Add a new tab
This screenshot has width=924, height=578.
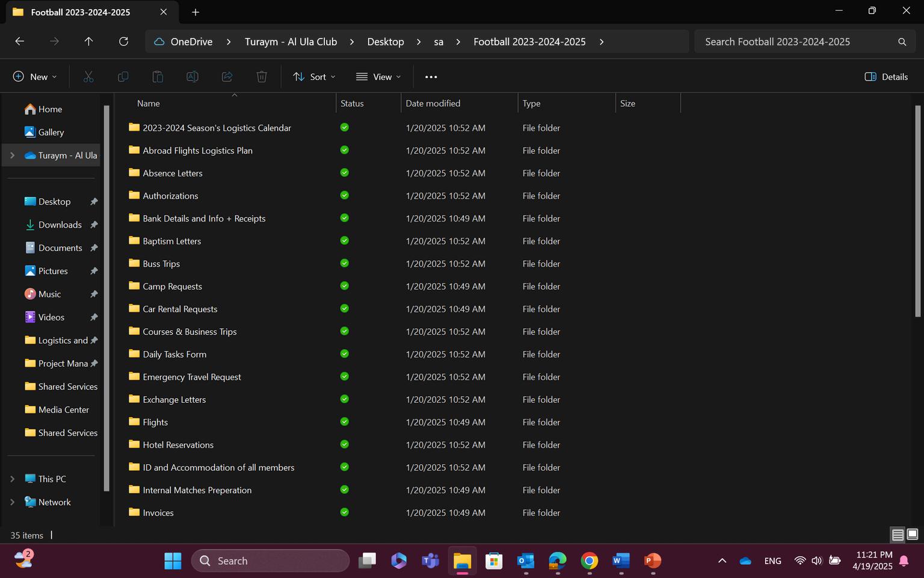[x=196, y=12]
